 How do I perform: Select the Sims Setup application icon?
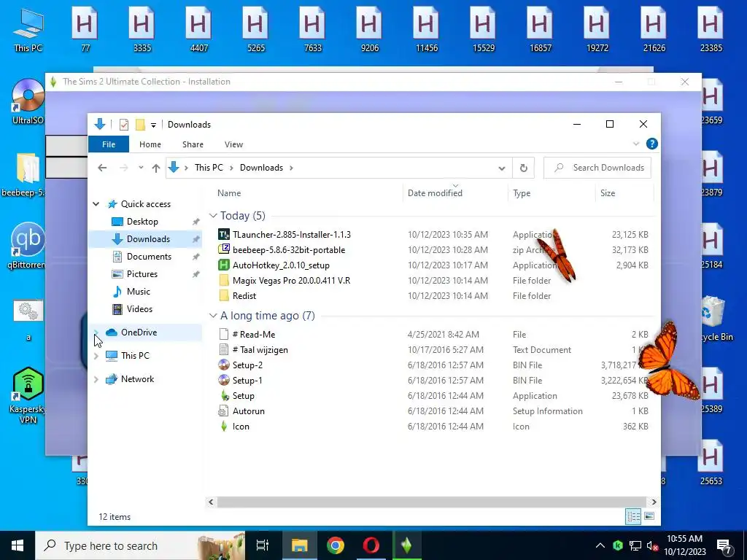[224, 395]
